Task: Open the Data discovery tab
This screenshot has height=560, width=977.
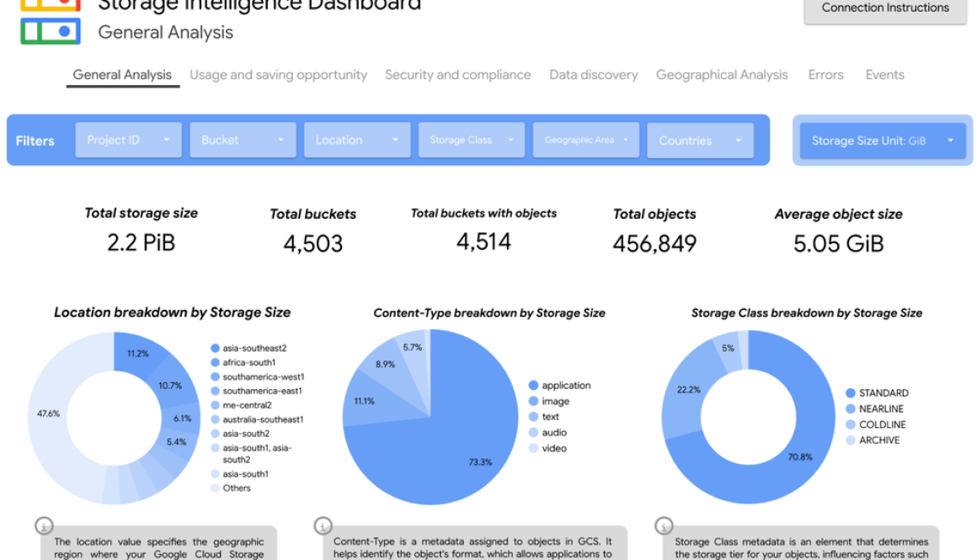Action: [x=593, y=75]
